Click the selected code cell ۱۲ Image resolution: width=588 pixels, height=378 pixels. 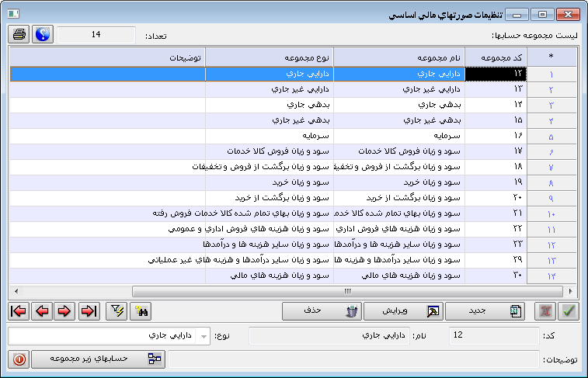(496, 74)
